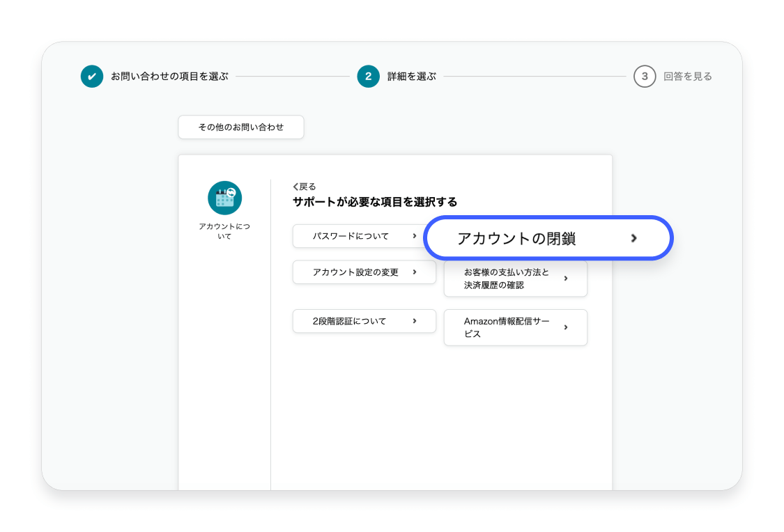Click the step 2 number circle
784x532 pixels.
pyautogui.click(x=368, y=77)
